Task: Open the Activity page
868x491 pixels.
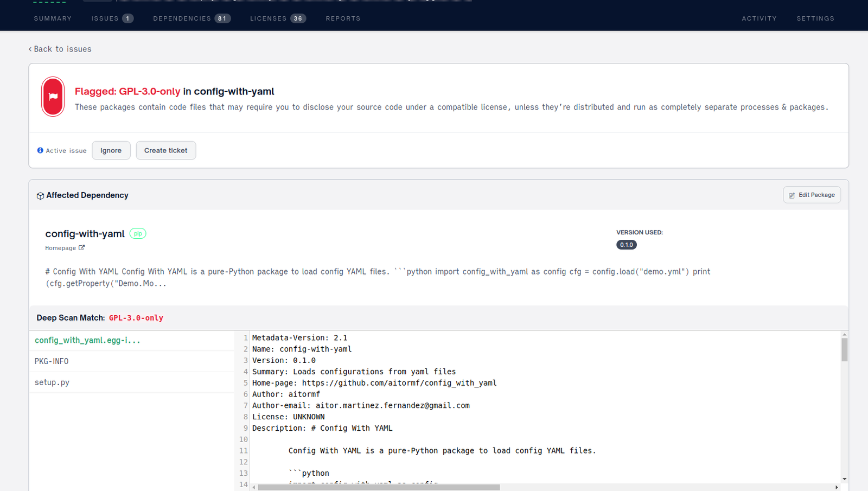Action: coord(759,18)
